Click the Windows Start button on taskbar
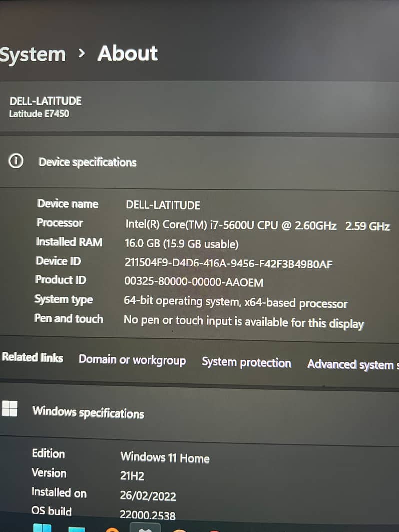 tap(43, 528)
